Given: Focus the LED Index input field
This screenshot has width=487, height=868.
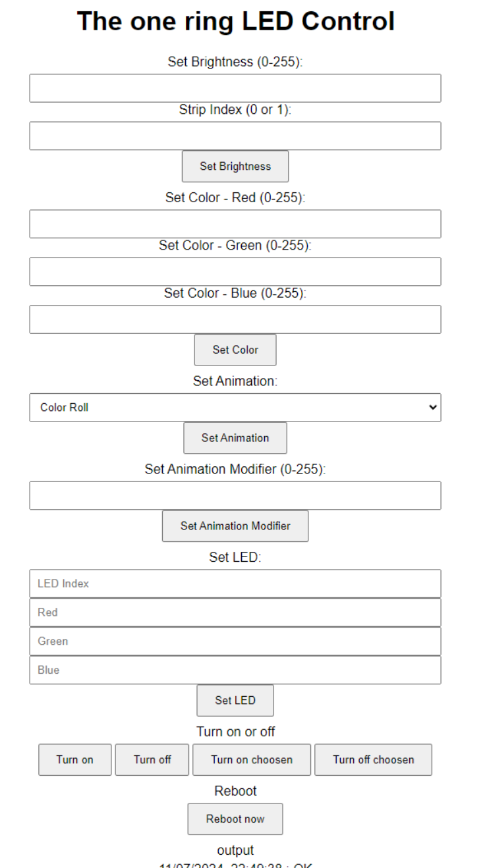Looking at the screenshot, I should (235, 583).
